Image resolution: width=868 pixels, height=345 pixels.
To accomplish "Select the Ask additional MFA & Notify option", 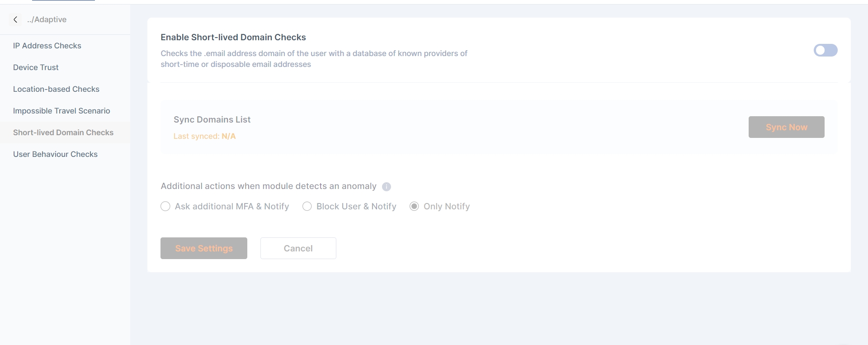I will tap(165, 207).
